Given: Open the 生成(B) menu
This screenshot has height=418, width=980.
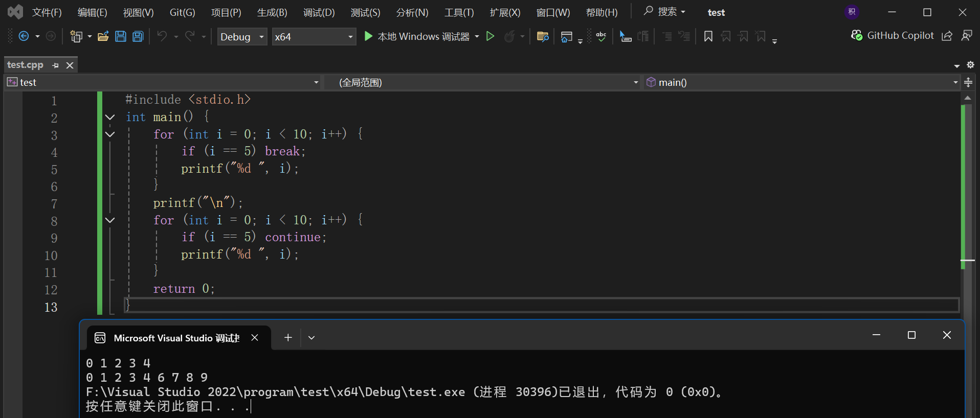Looking at the screenshot, I should point(272,12).
